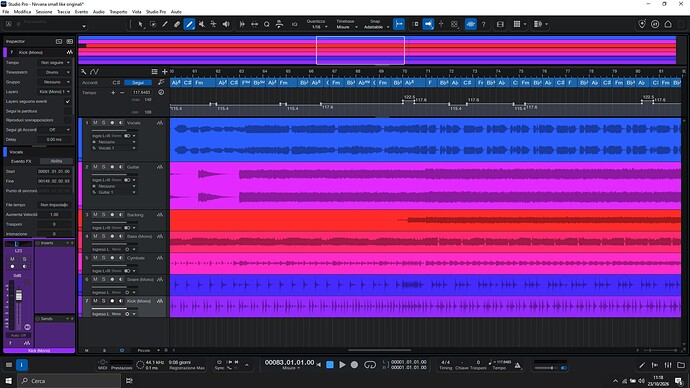Viewport: 690px width, 388px height.
Task: Open the Gruppo Nessuno dropdown
Action: point(55,82)
